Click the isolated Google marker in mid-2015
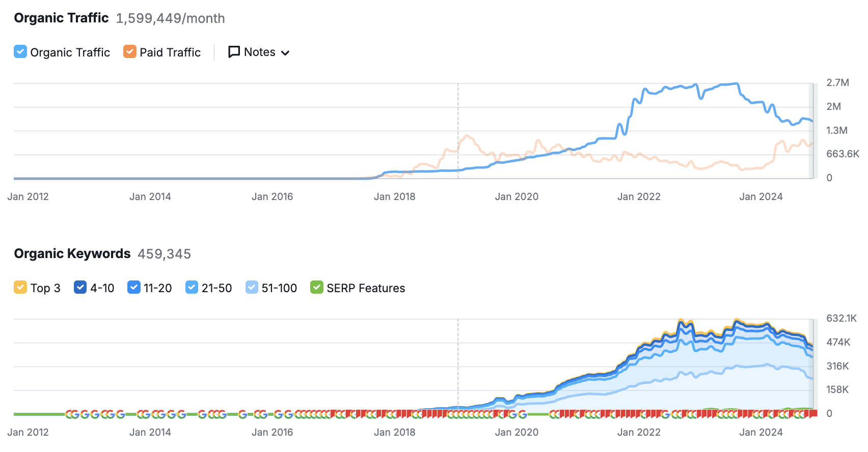Viewport: 868px width, 452px height. 242,414
